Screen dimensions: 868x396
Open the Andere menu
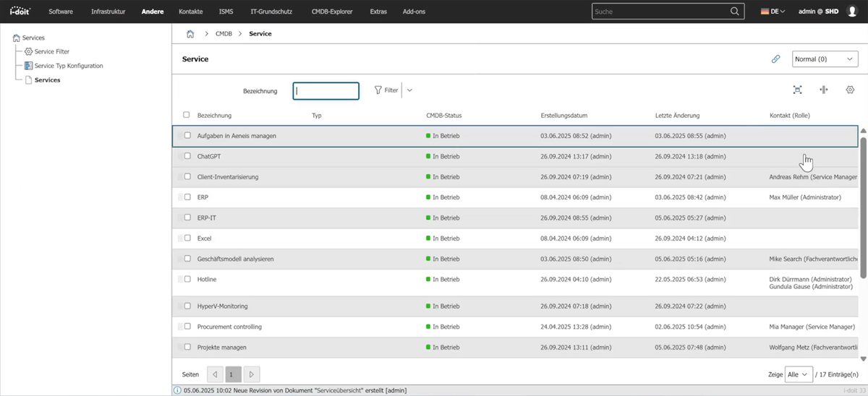(153, 12)
